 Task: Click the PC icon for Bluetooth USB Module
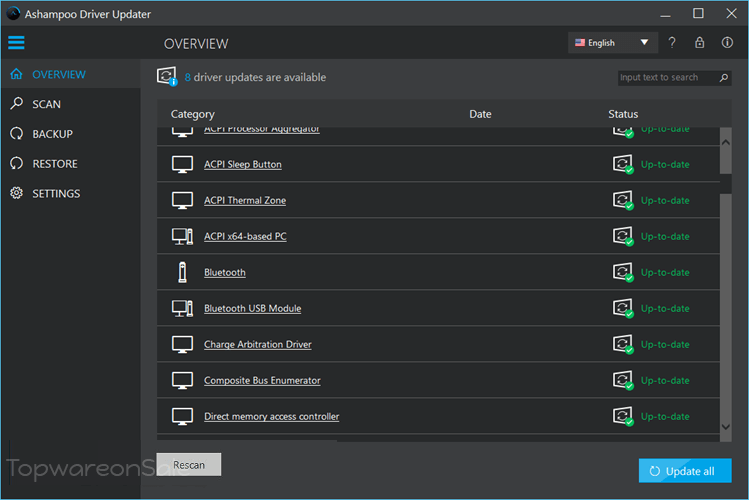(182, 309)
